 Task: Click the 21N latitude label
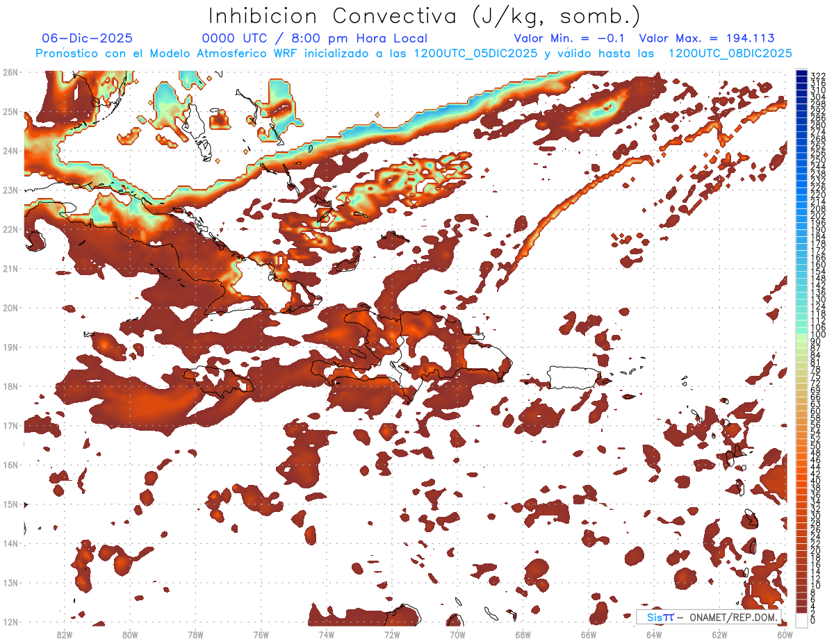click(x=10, y=268)
